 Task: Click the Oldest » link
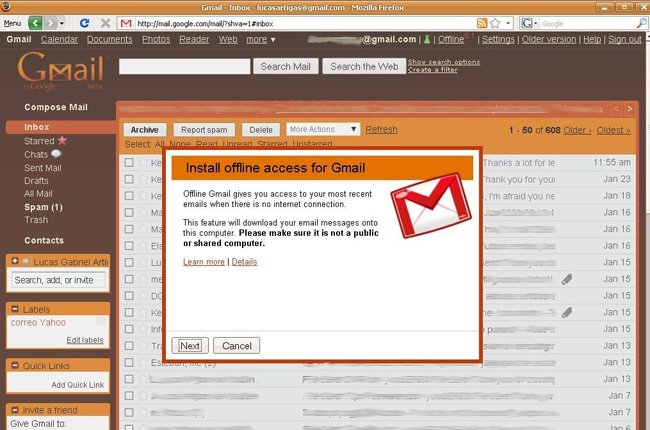point(614,130)
